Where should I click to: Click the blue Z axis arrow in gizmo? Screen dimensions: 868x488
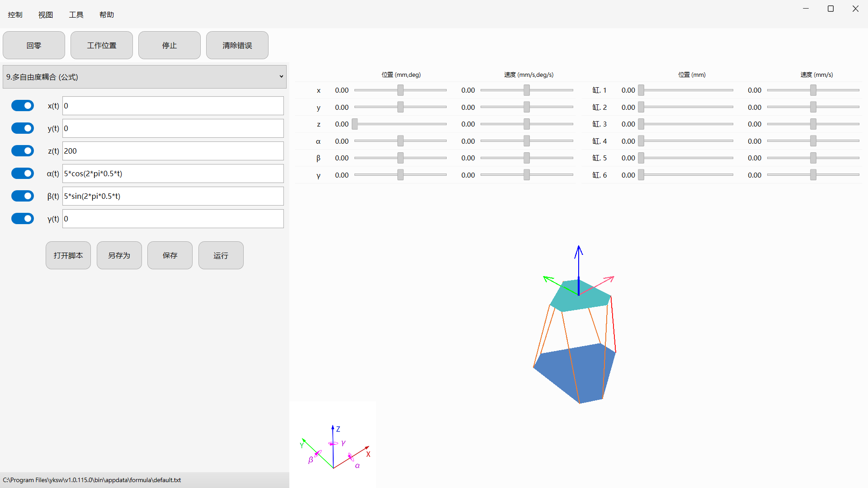(x=333, y=446)
